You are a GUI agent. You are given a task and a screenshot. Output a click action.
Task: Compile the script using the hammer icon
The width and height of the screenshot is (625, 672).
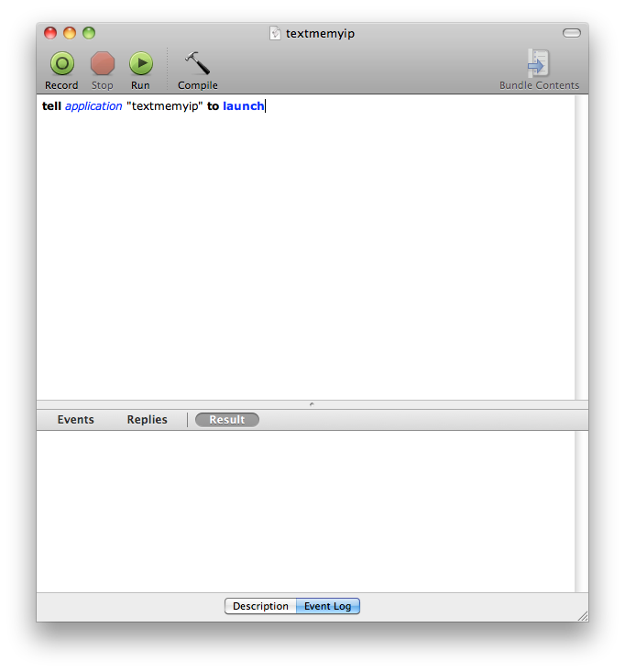pyautogui.click(x=197, y=63)
